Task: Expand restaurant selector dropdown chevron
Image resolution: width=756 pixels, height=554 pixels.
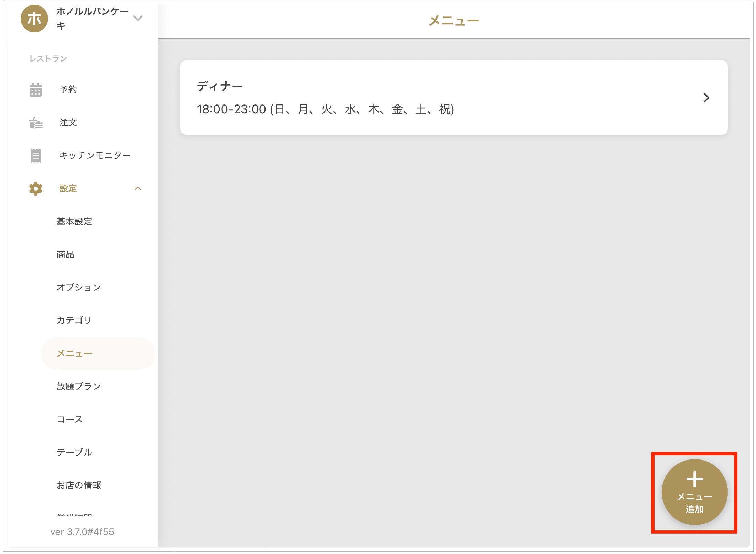Action: pos(138,18)
